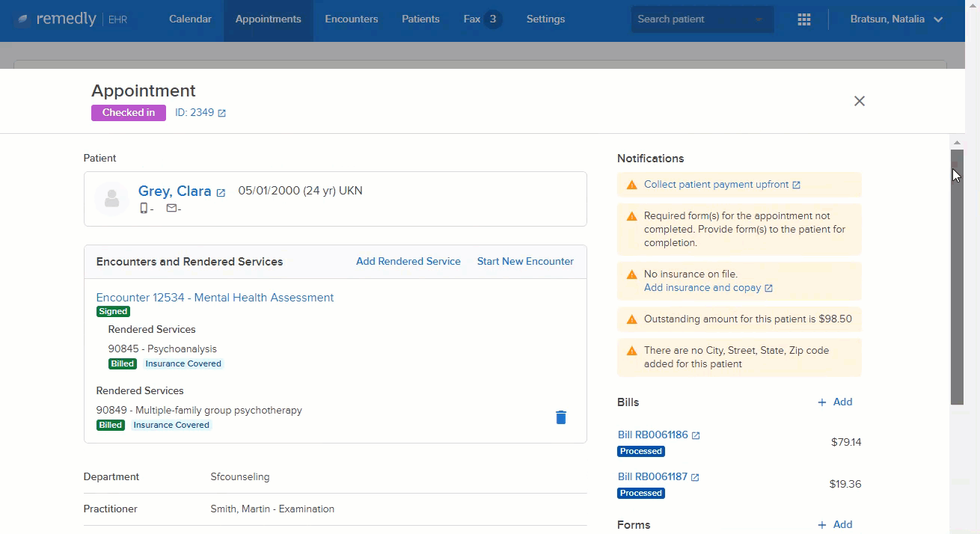Image resolution: width=980 pixels, height=534 pixels.
Task: Click Billed badge under 90845 Psychoanalysis
Action: 123,364
